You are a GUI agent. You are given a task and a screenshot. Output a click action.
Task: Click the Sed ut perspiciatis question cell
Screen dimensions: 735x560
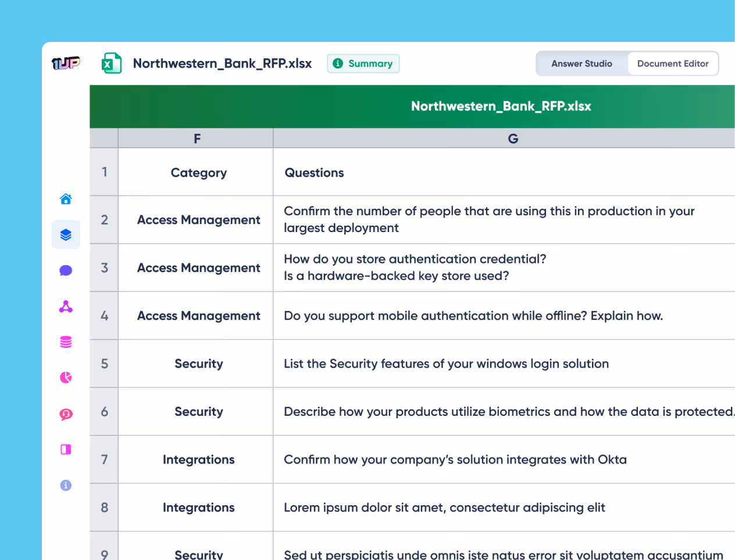tap(504, 547)
